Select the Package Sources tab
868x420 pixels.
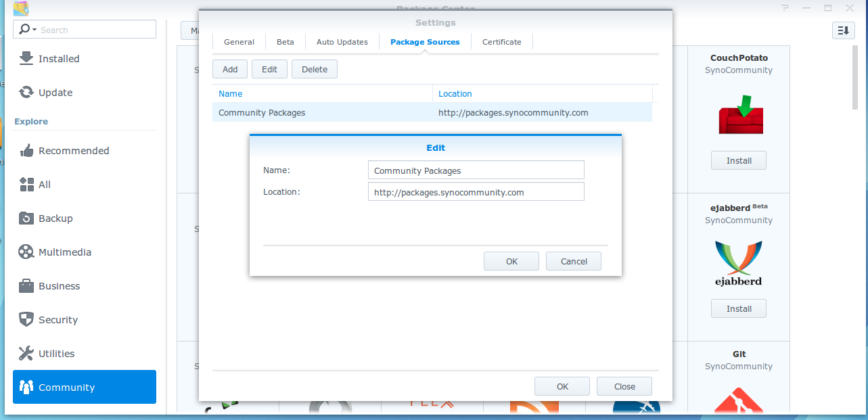(x=425, y=42)
